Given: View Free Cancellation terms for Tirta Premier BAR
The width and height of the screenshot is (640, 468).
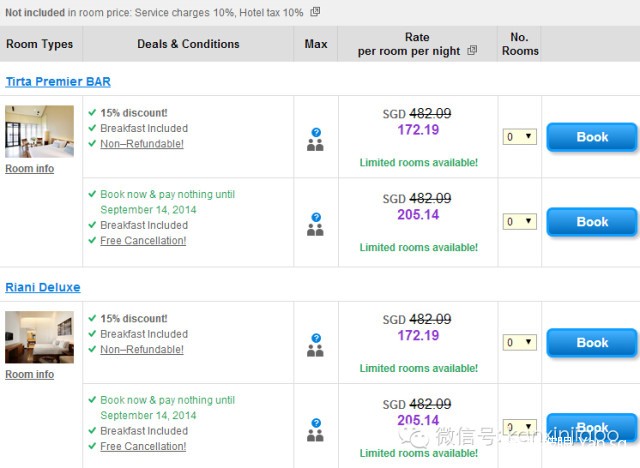Looking at the screenshot, I should tap(143, 241).
